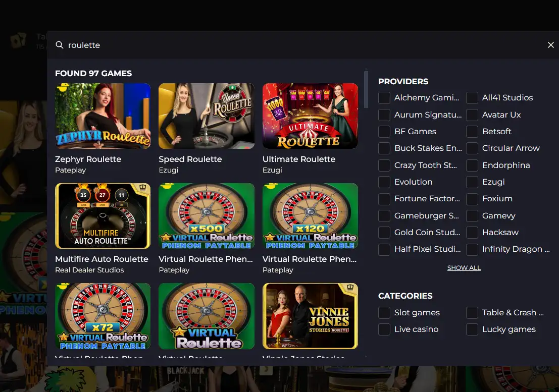Check the Infinity Dragon provider checkbox
Viewport: 559px width, 392px height.
tap(472, 249)
